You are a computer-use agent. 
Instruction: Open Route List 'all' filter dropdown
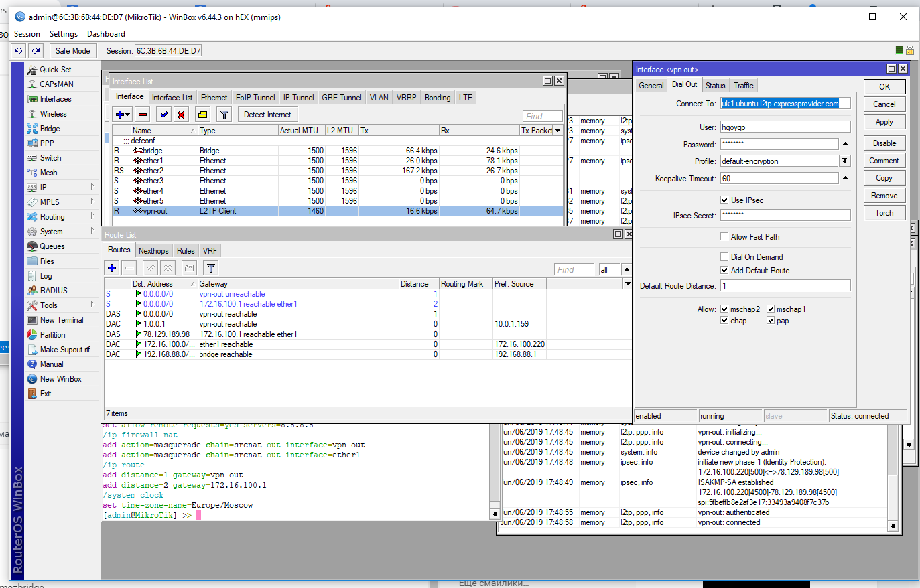click(626, 269)
